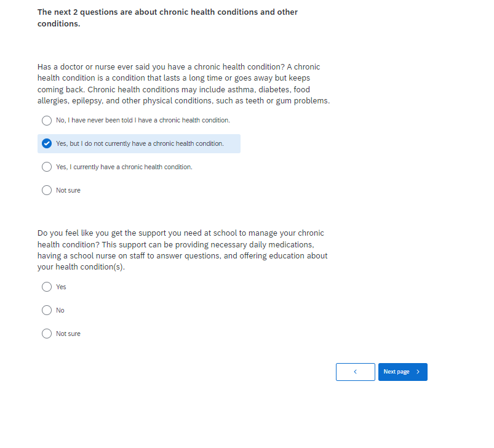Click 'Not sure' text under school support

pos(68,334)
